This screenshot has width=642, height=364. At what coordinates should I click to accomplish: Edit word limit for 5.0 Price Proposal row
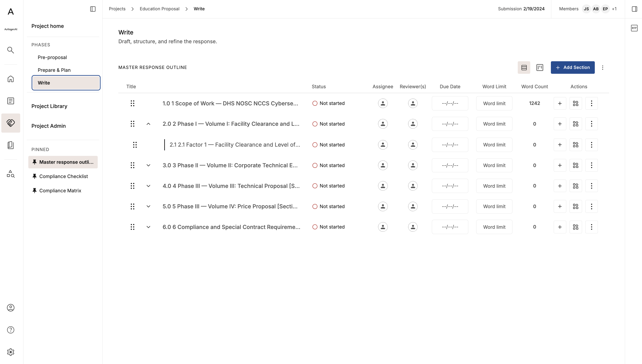(494, 207)
